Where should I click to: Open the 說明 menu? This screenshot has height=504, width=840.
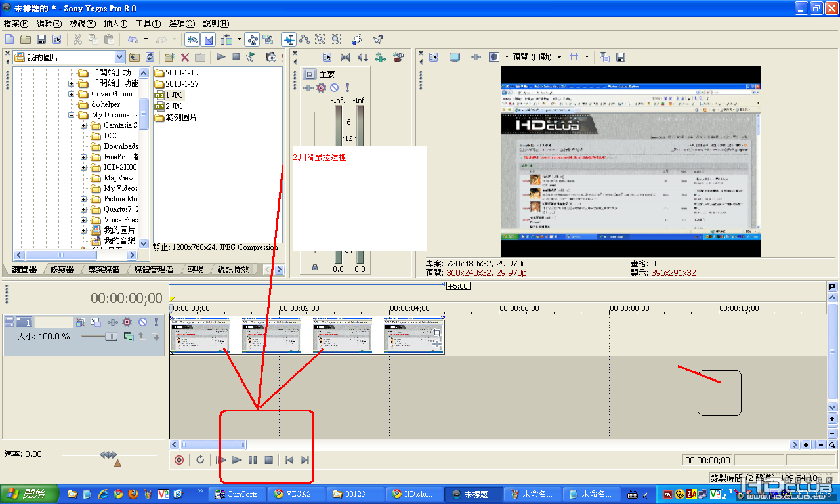pos(217,24)
